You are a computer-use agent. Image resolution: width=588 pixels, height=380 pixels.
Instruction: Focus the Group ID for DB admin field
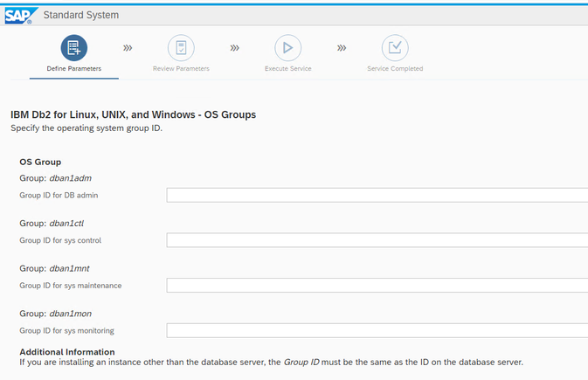click(377, 195)
